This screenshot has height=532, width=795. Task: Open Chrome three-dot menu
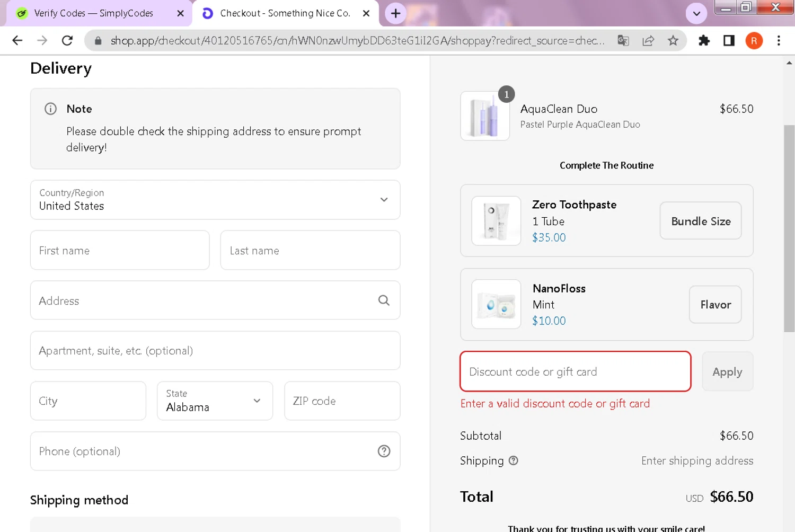click(x=779, y=41)
